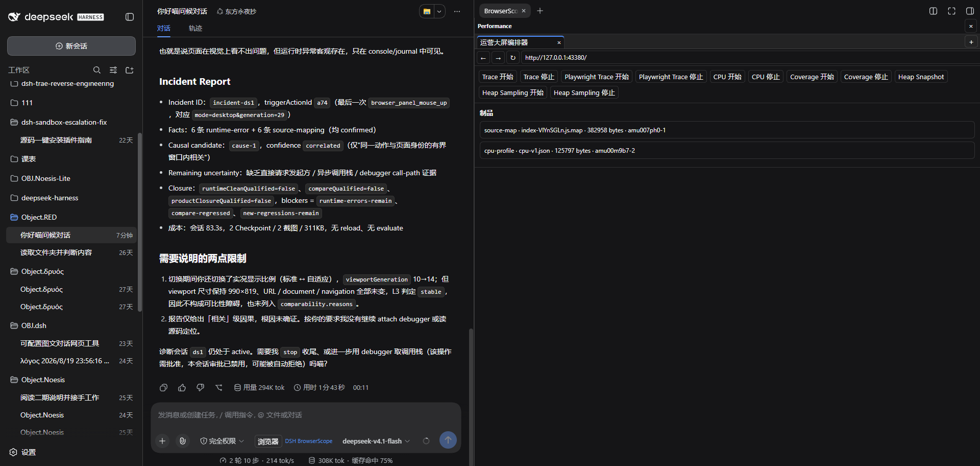Viewport: 980px width, 466px height.
Task: Take a Heap Snapshot
Action: click(921, 77)
